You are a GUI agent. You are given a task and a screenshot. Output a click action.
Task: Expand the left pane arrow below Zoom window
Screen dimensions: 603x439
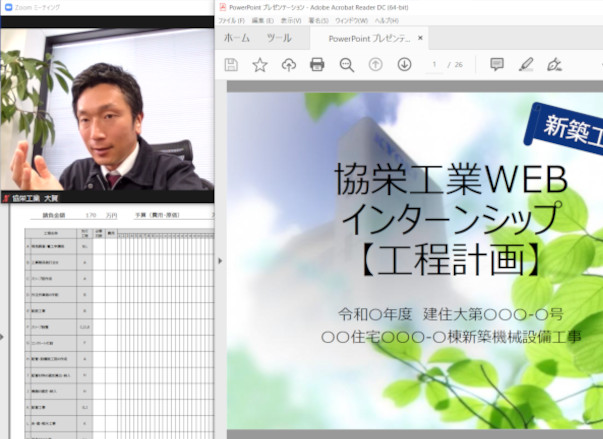click(x=2, y=337)
